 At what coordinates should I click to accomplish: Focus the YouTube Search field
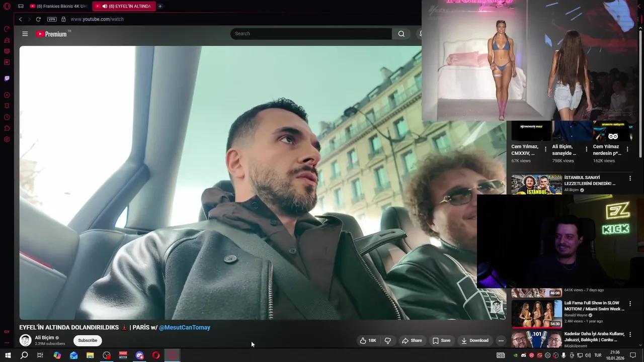pos(311,34)
